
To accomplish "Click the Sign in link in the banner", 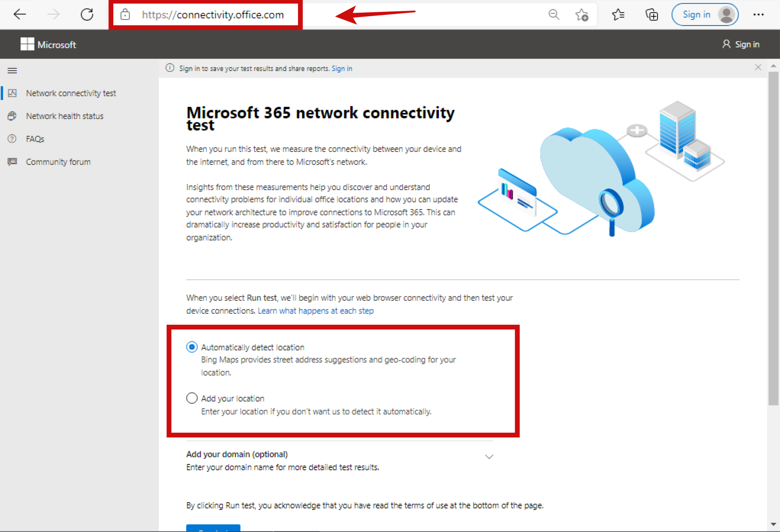I will (342, 68).
